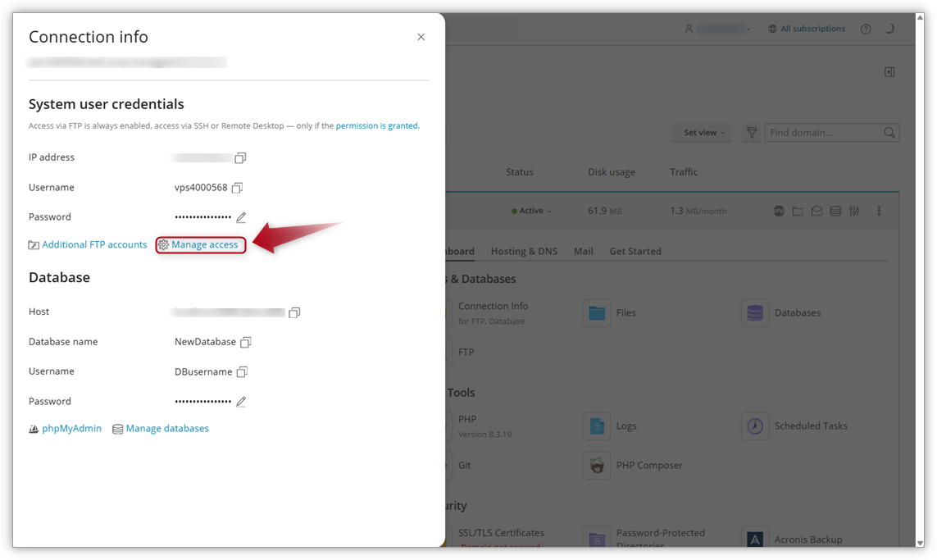Viewport: 937px width, 560px height.
Task: Open the three-dot overflow menu
Action: coord(879,211)
